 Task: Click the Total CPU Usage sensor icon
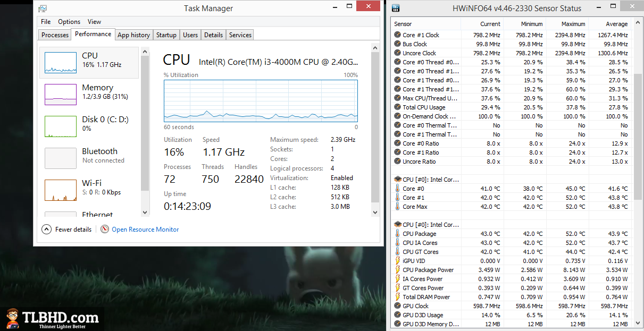point(397,107)
